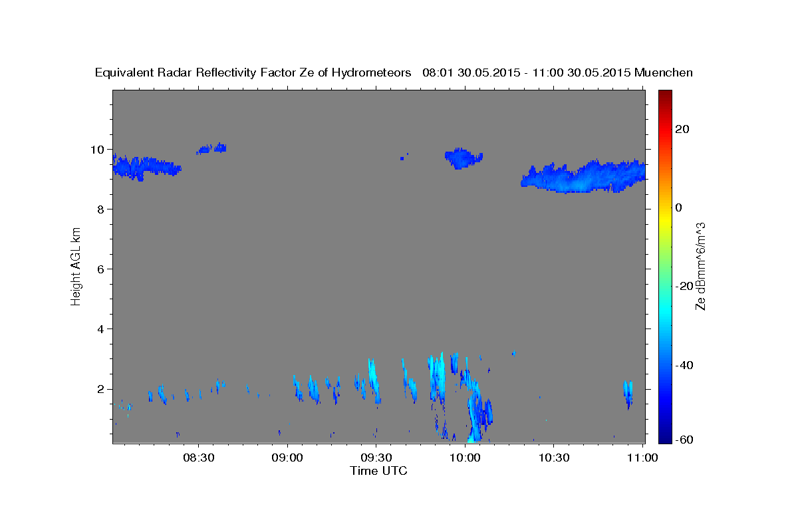Click the small cloud echo near 10:00 at 9.7 km

coord(463,158)
